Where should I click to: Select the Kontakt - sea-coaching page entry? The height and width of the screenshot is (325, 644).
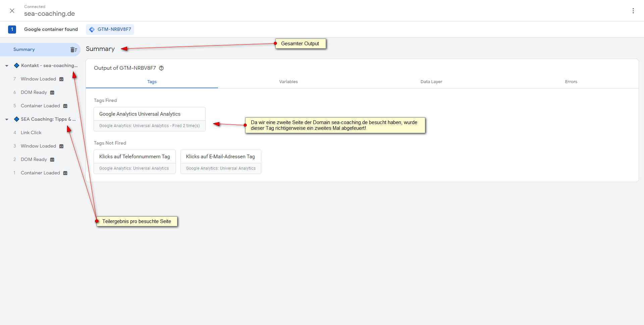tap(49, 65)
